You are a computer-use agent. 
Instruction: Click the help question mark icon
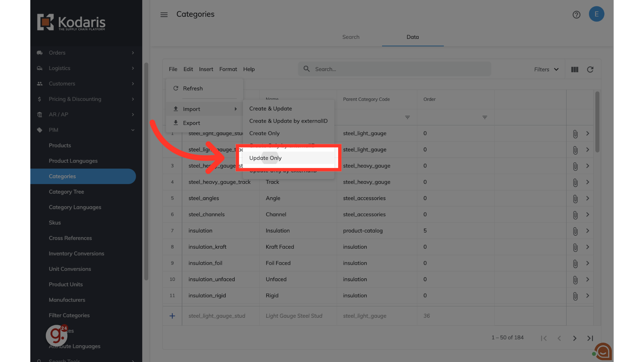(576, 15)
